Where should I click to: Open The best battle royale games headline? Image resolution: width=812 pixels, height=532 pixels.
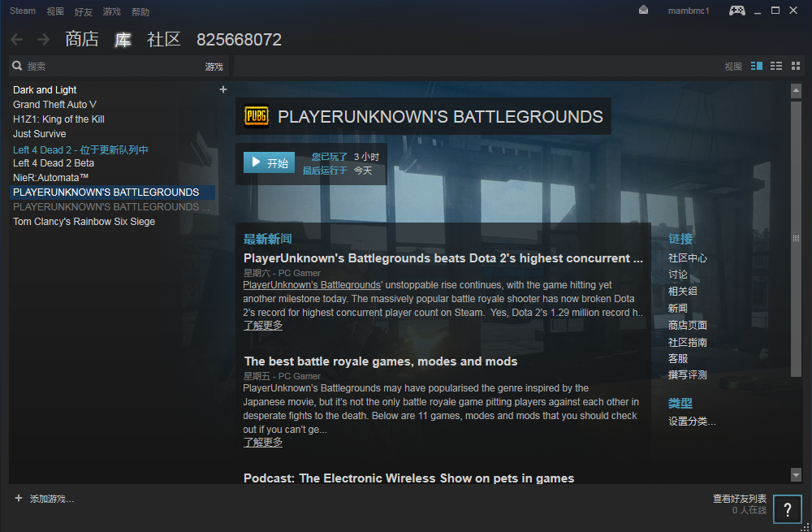[381, 361]
